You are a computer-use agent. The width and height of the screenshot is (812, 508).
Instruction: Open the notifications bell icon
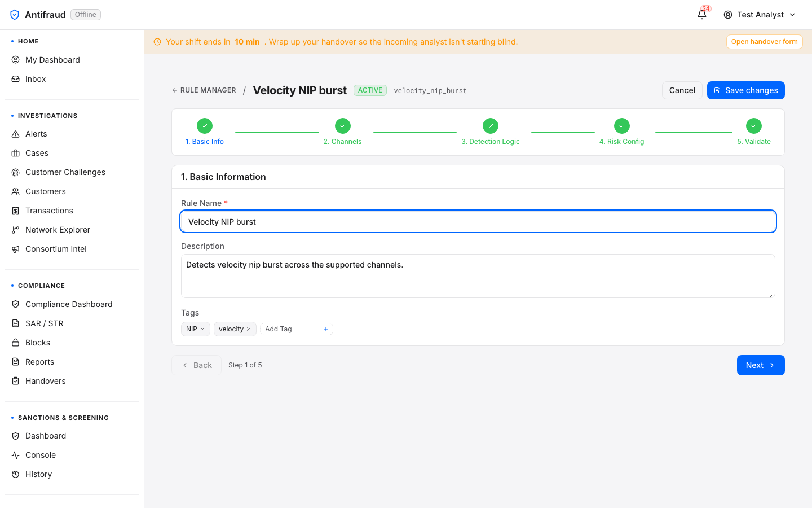tap(702, 15)
